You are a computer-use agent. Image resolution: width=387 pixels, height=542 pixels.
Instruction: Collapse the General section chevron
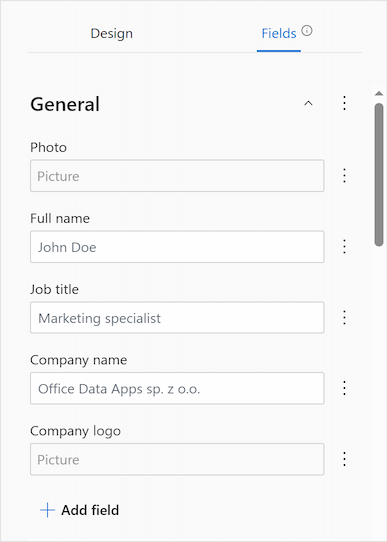click(x=308, y=103)
